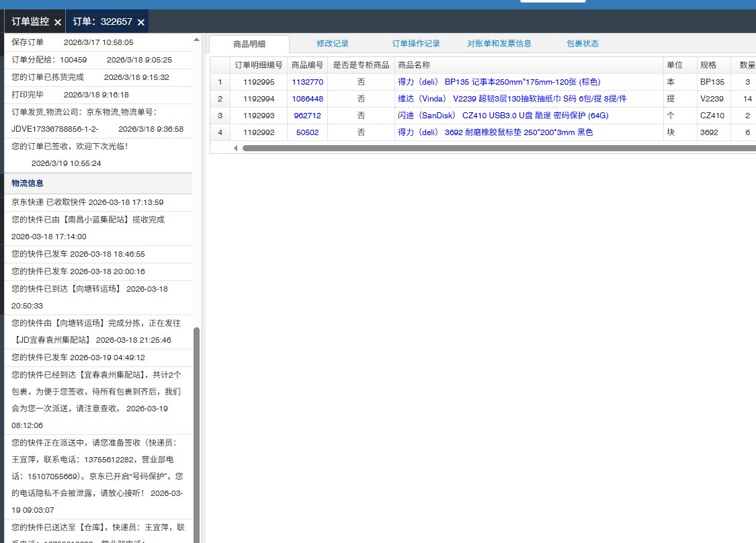Click the table's left scroll arrow
The image size is (756, 543).
pos(236,148)
